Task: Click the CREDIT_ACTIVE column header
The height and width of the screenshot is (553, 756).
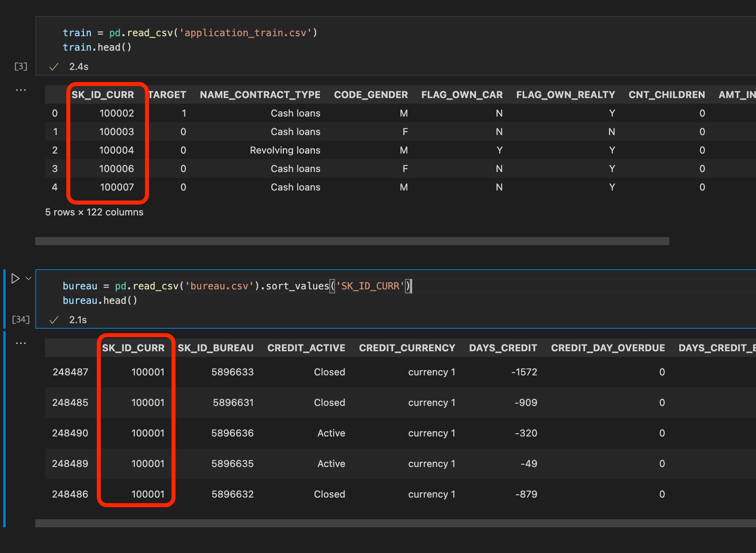Action: [306, 348]
